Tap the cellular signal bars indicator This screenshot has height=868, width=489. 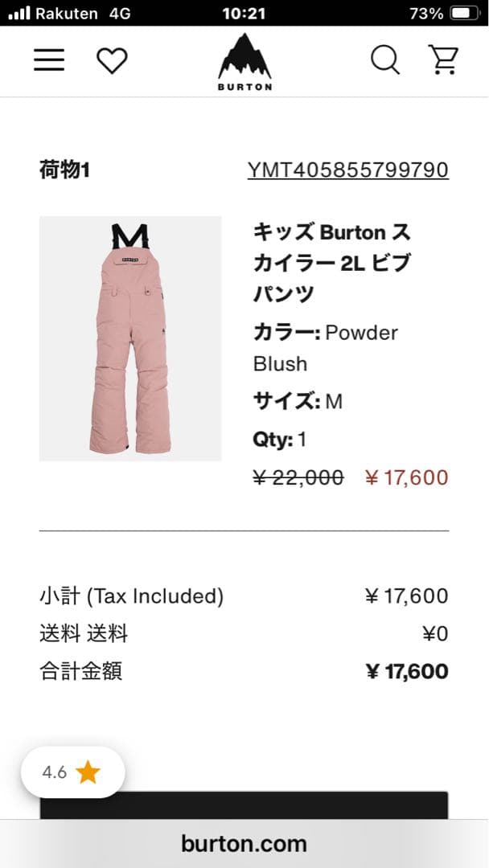(18, 13)
